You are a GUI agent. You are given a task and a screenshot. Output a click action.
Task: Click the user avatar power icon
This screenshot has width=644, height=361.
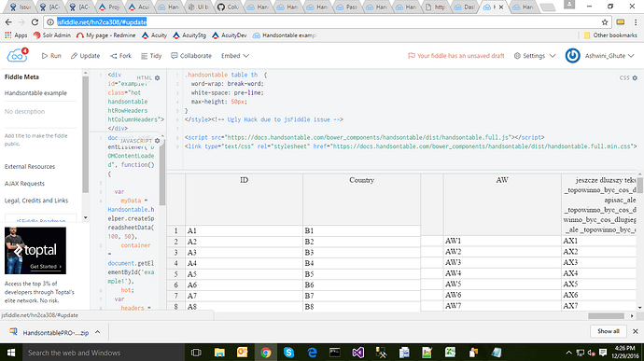coord(572,55)
